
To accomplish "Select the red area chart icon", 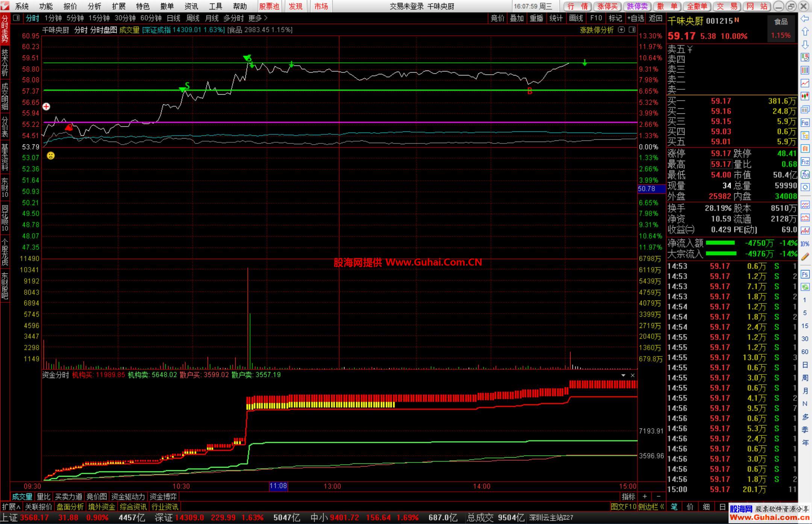I will [x=805, y=217].
